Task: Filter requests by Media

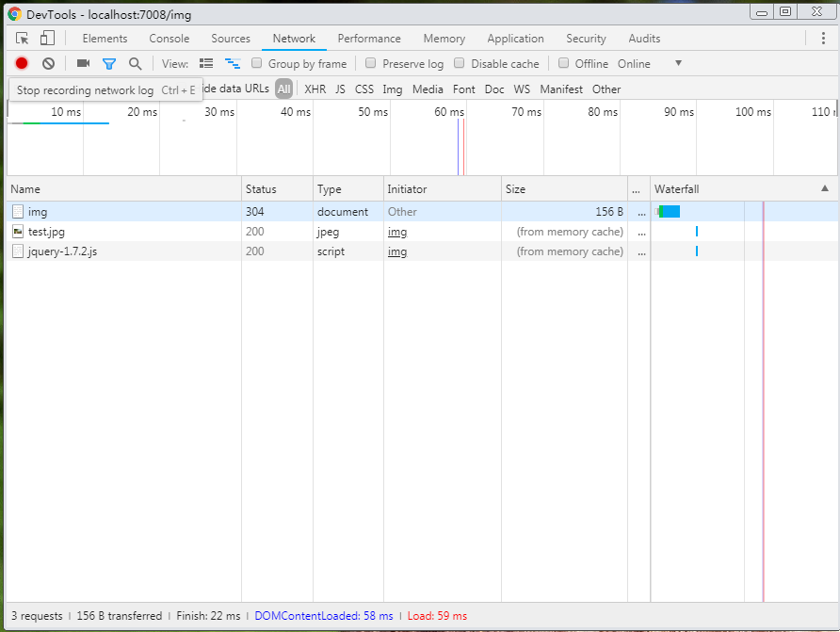Action: [428, 89]
